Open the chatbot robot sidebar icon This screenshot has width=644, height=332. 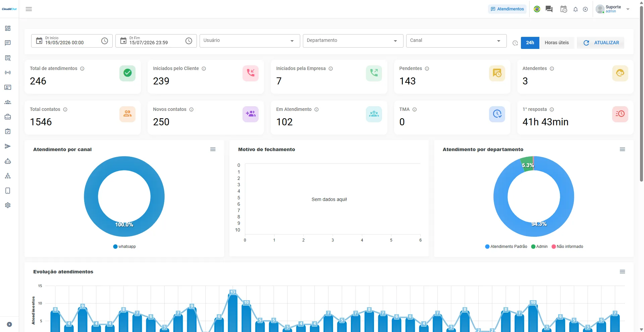(x=8, y=161)
